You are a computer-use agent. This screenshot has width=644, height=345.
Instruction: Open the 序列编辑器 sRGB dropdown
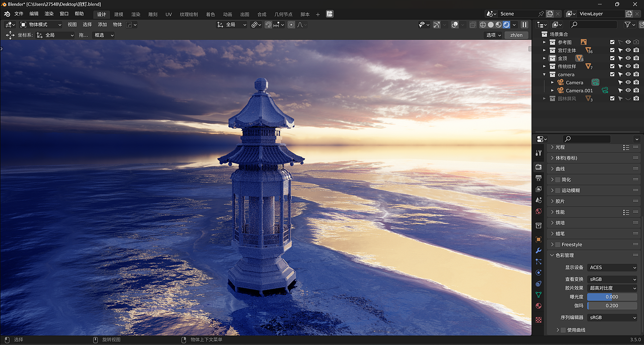[x=612, y=318]
